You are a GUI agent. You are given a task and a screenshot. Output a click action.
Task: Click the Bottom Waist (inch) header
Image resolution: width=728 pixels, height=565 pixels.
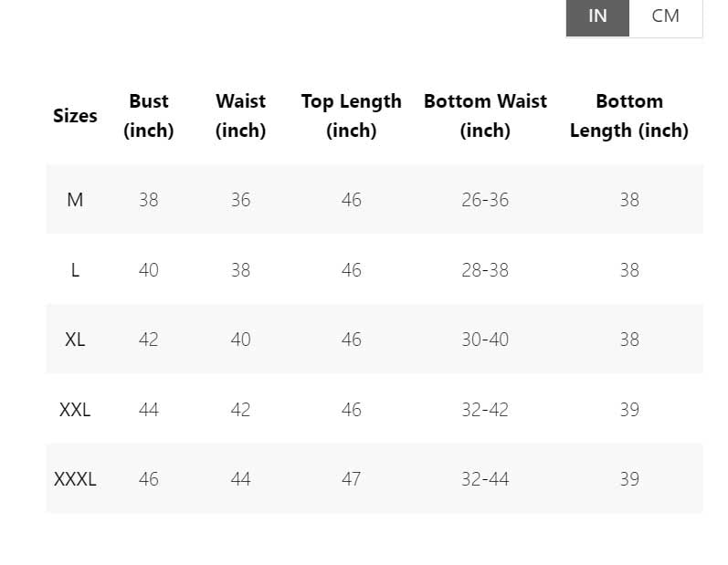point(485,116)
